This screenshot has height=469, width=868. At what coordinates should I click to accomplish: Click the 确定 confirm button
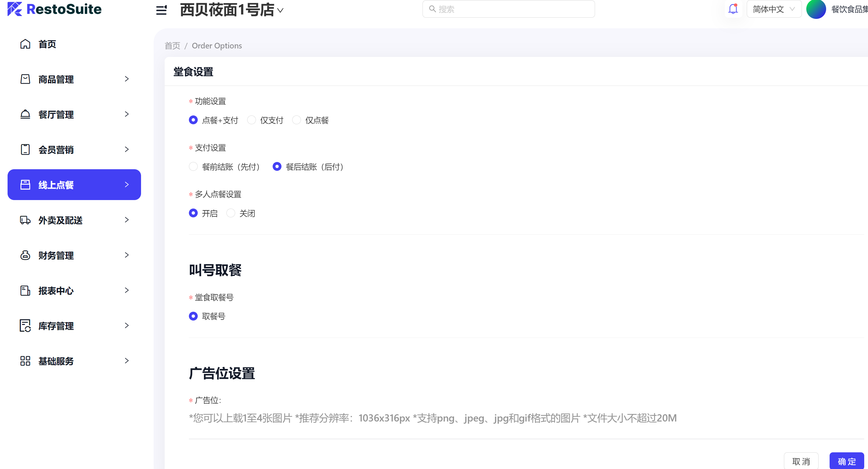[x=847, y=461]
